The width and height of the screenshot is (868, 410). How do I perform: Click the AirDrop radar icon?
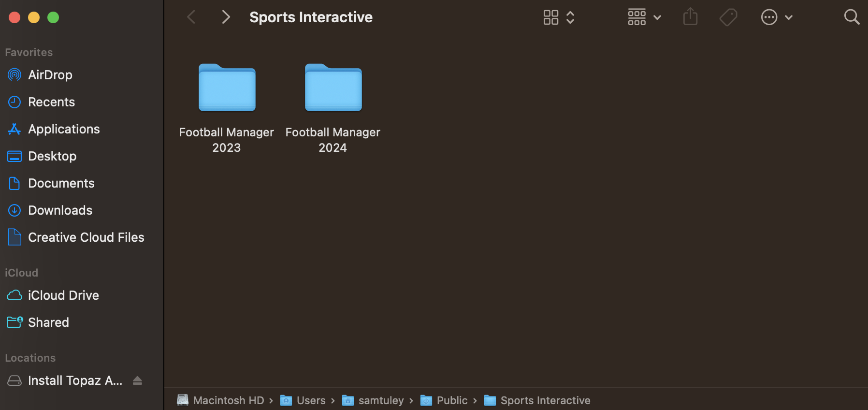[14, 75]
